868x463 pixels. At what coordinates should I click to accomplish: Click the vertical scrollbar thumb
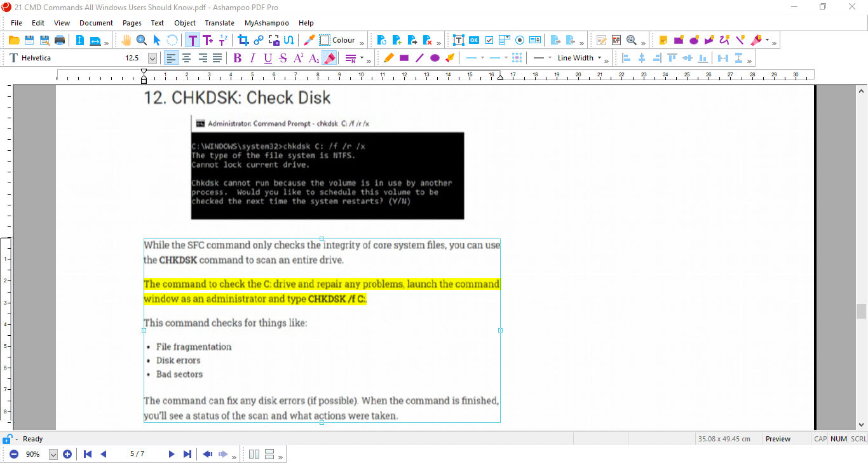(x=861, y=311)
